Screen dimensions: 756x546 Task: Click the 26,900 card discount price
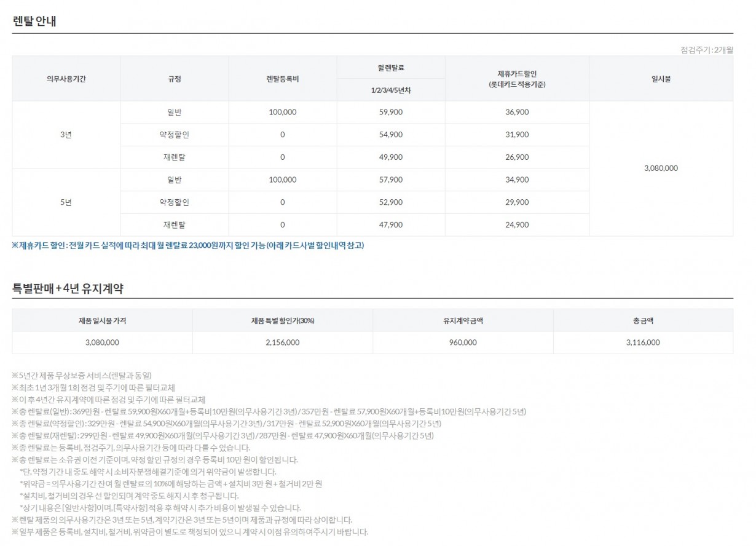[516, 157]
